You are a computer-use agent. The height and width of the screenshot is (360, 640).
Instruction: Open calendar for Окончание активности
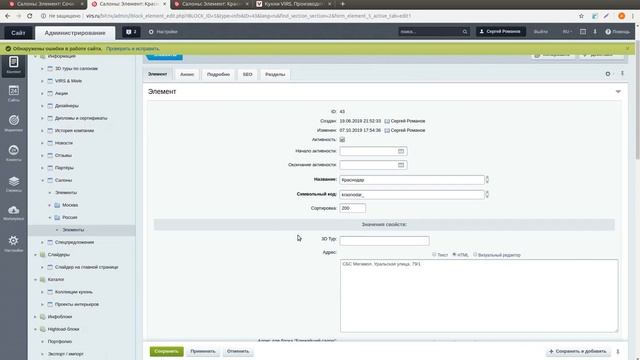401,165
